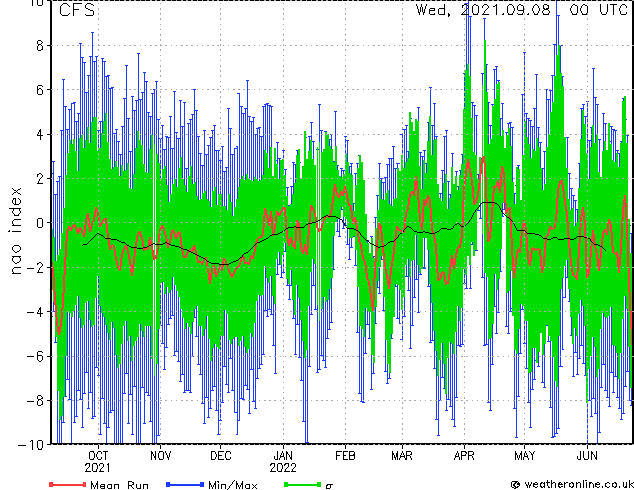Click the 'Min/Max' legend text
Image resolution: width=634 pixels, height=490 pixels.
233,485
